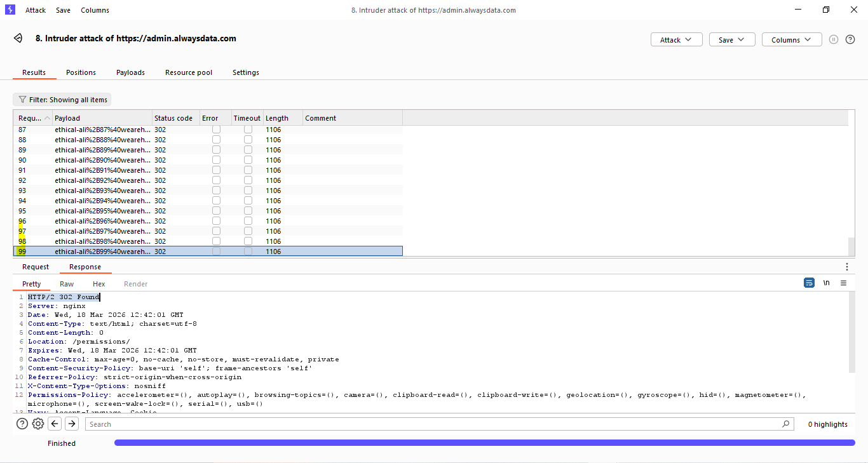Go to the next search match arrow
The width and height of the screenshot is (868, 463).
tap(72, 424)
